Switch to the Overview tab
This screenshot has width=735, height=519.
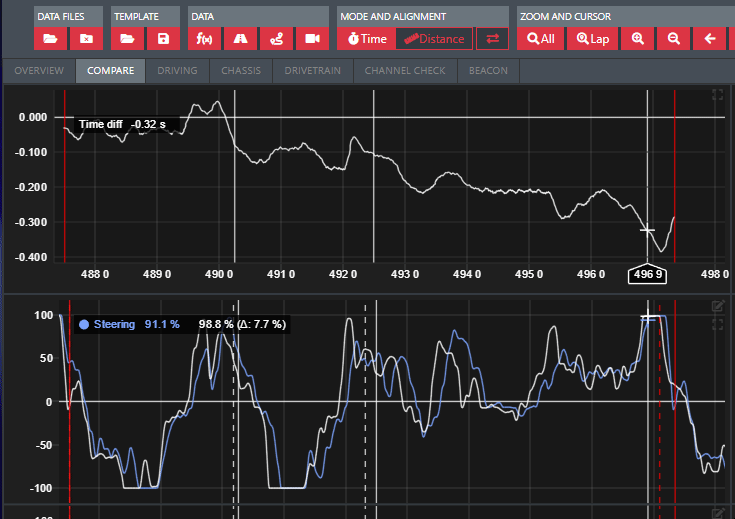coord(39,71)
